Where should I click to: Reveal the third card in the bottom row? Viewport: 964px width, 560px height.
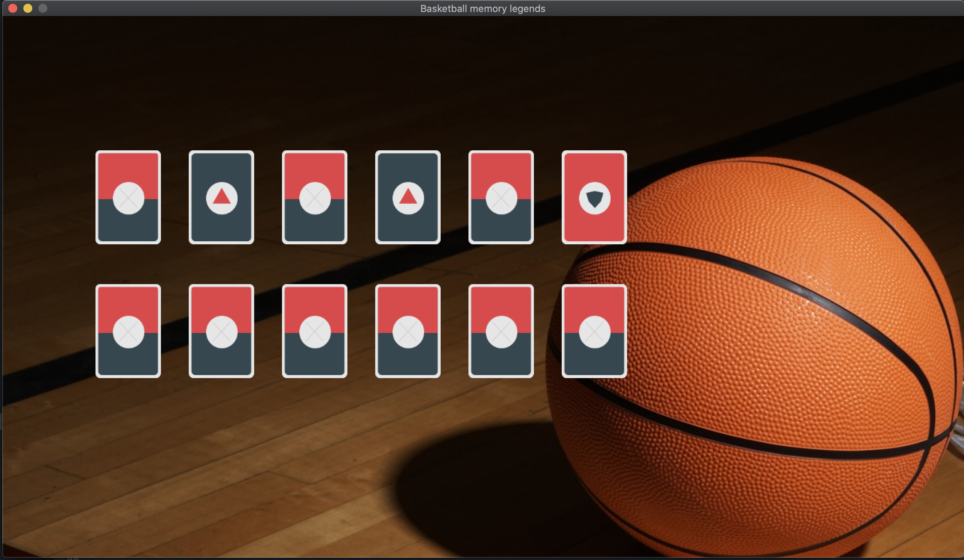coord(315,331)
